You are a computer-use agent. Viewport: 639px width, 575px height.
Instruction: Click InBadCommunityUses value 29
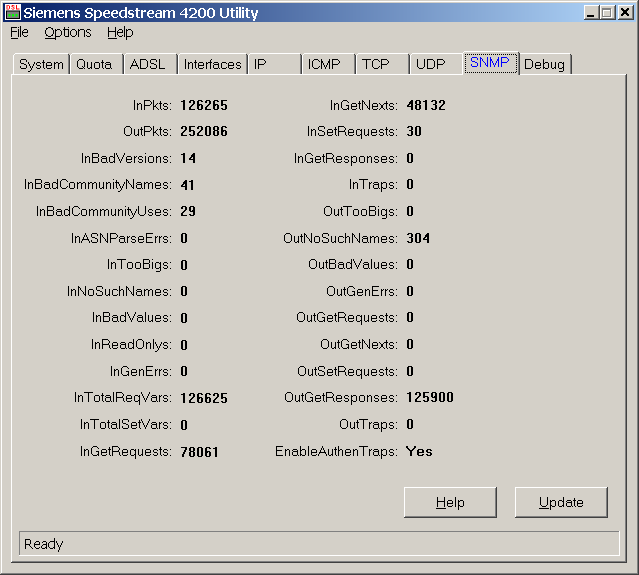[x=188, y=211]
